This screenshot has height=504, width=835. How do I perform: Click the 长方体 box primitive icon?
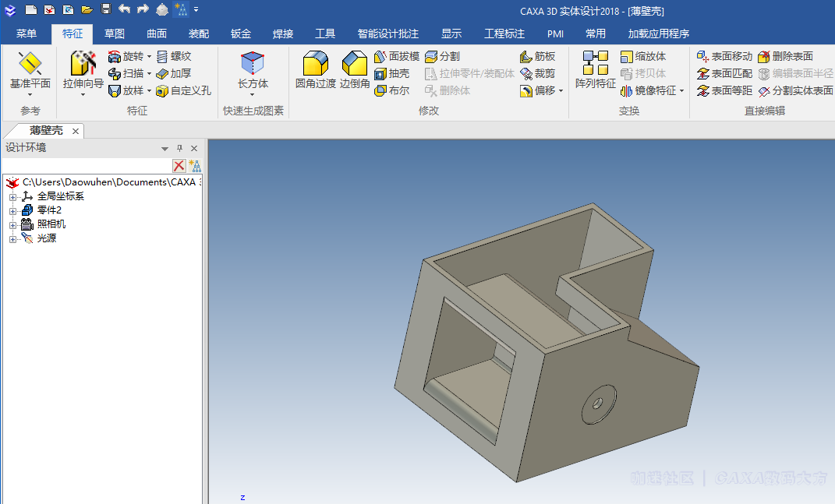click(x=253, y=64)
